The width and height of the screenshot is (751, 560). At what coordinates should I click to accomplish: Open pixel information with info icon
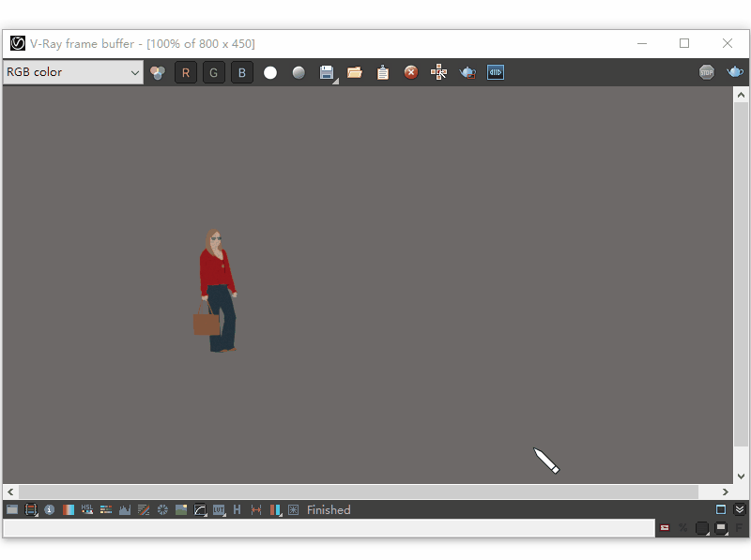click(x=50, y=509)
